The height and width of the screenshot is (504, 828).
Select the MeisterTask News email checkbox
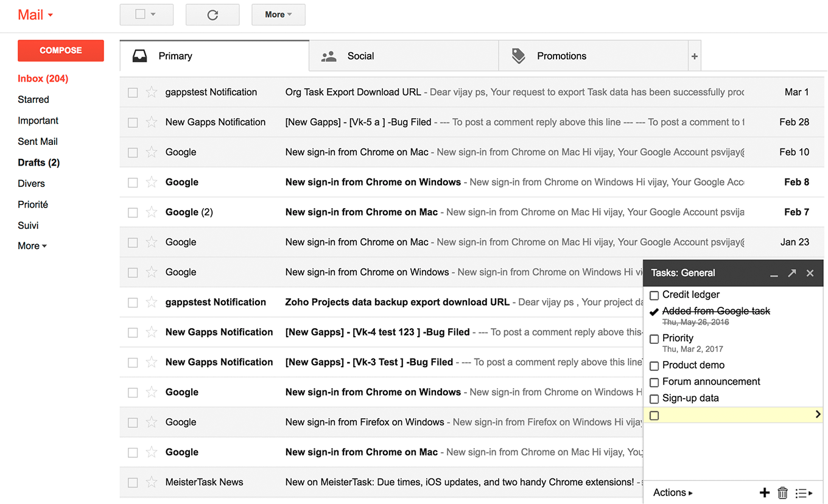133,483
